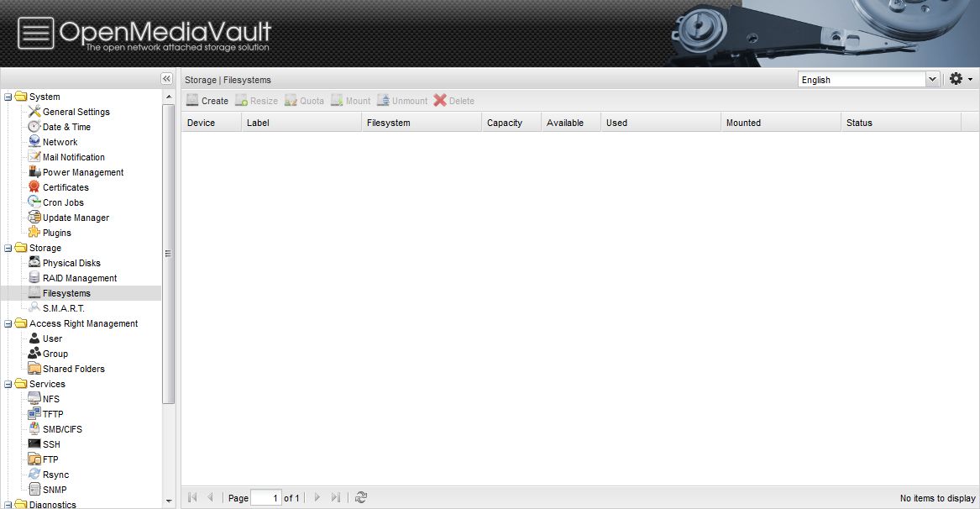
Task: Sort by Status column header
Action: pos(901,123)
